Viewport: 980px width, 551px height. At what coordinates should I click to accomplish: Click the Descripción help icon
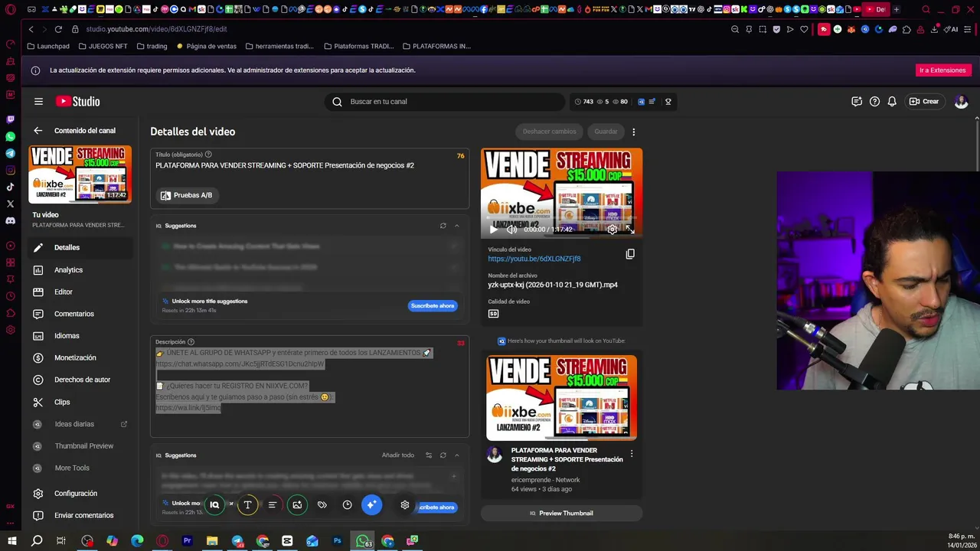pos(191,342)
